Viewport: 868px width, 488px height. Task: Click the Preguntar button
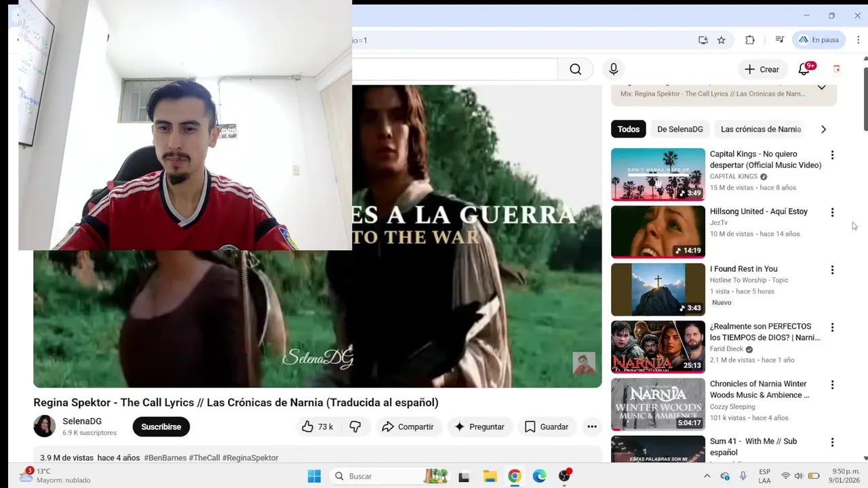pos(479,426)
